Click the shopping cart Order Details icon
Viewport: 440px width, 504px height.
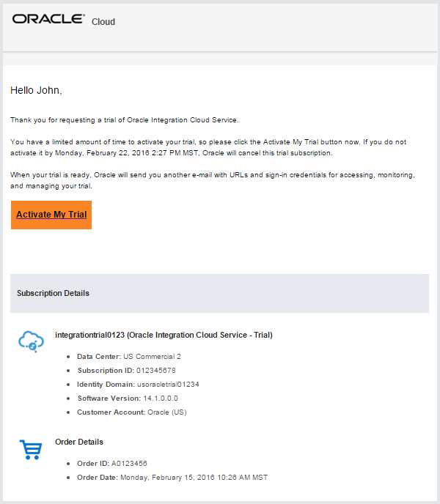[31, 450]
